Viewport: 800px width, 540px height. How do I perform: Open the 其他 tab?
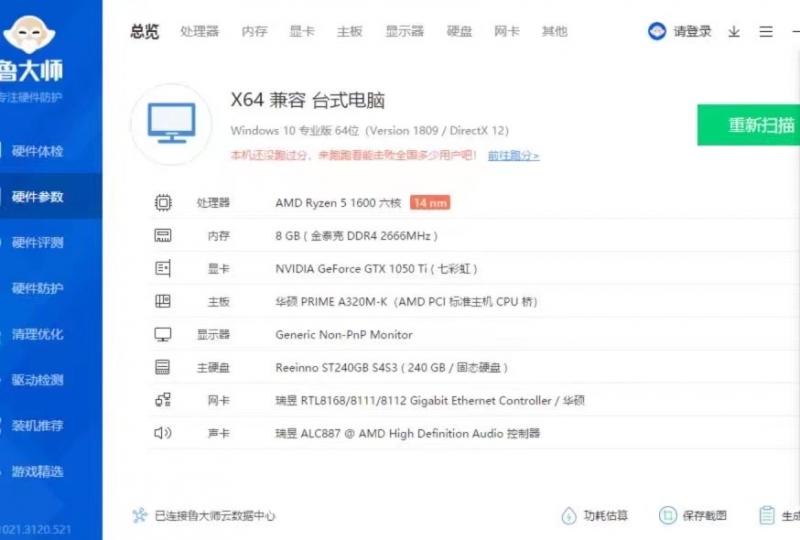click(555, 32)
